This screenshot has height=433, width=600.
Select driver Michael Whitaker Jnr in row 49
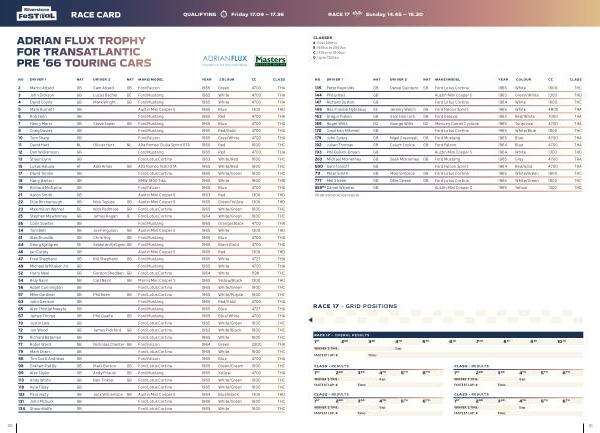coord(49,266)
